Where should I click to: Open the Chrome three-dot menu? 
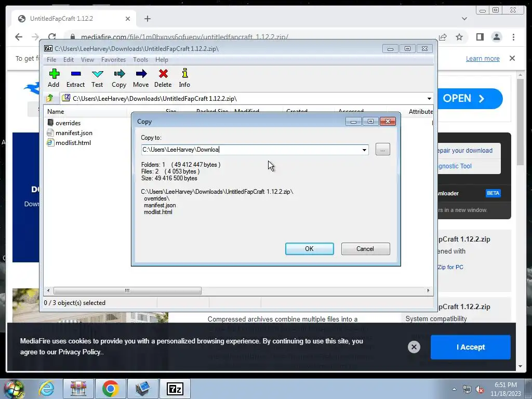pos(513,37)
